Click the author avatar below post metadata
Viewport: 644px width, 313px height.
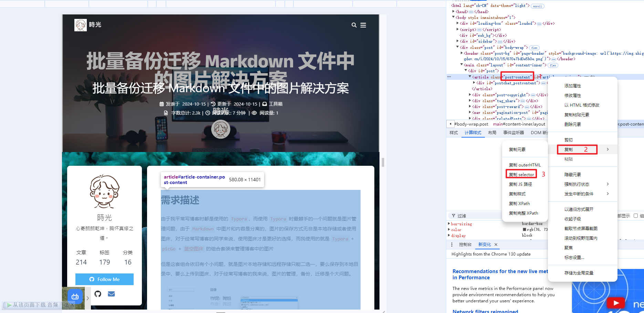[x=221, y=129]
